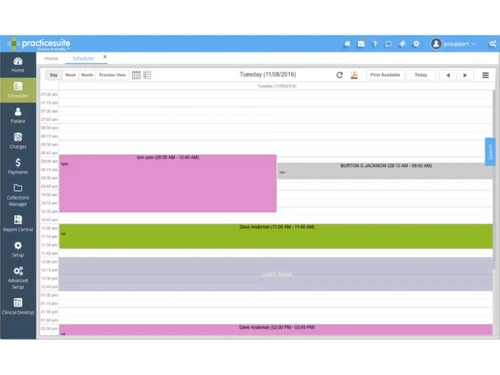Switch to Day view
The width and height of the screenshot is (500, 375).
54,75
